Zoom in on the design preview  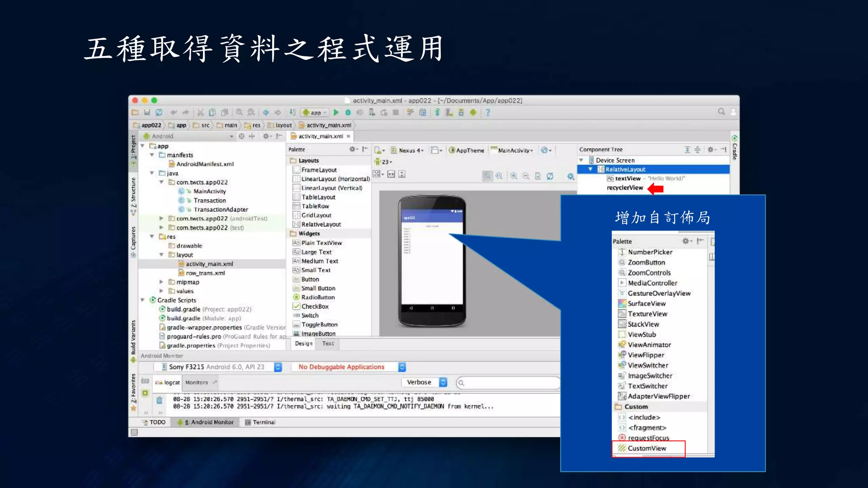tap(514, 176)
